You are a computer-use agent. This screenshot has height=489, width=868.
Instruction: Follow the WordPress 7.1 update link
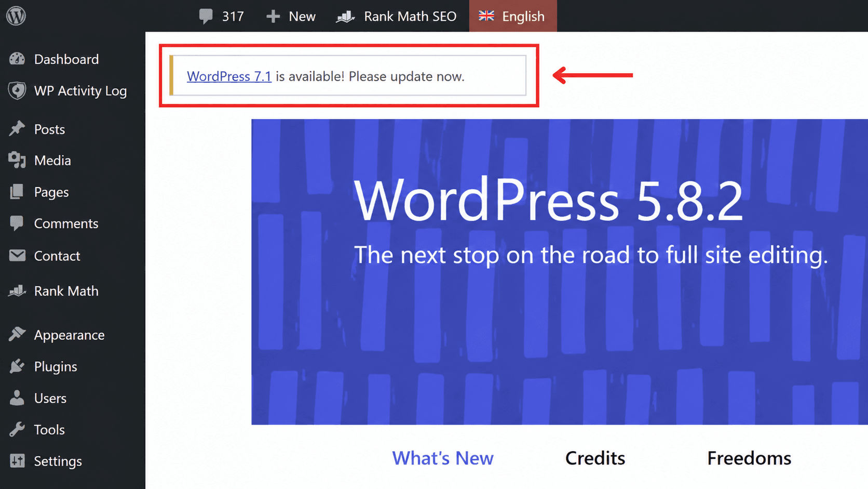pyautogui.click(x=229, y=76)
